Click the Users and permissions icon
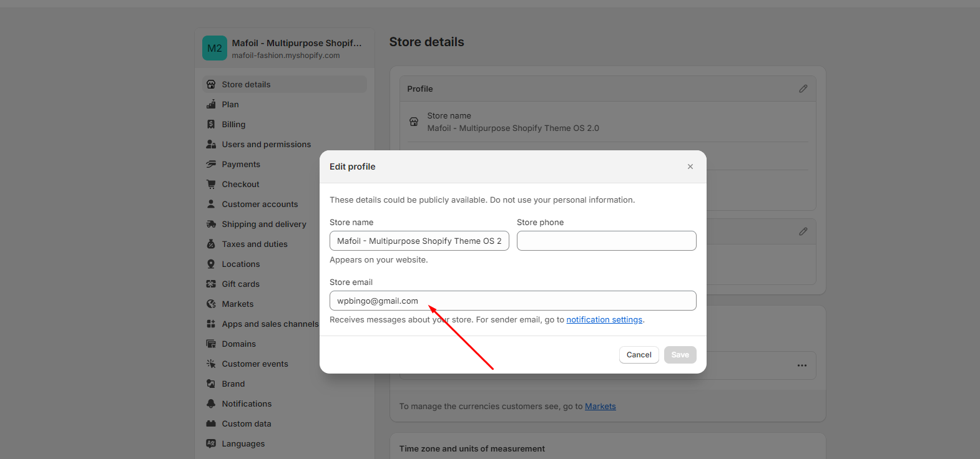Screen dimensions: 980x459 [x=211, y=144]
